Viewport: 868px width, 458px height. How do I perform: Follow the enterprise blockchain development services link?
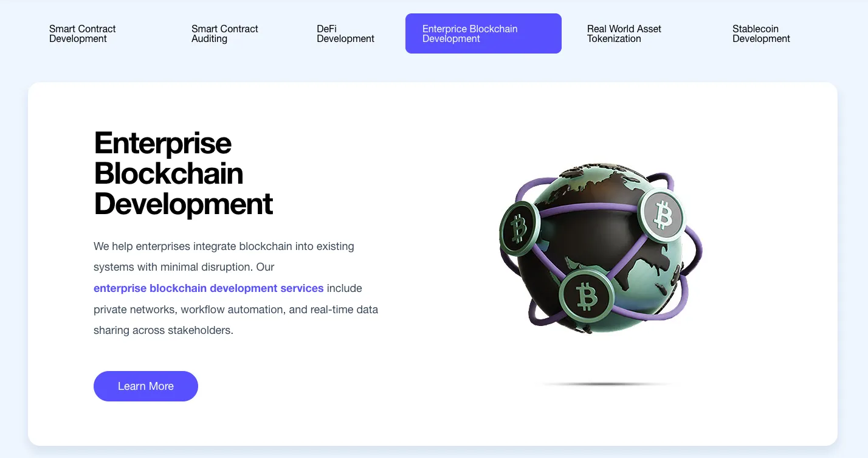coord(208,288)
